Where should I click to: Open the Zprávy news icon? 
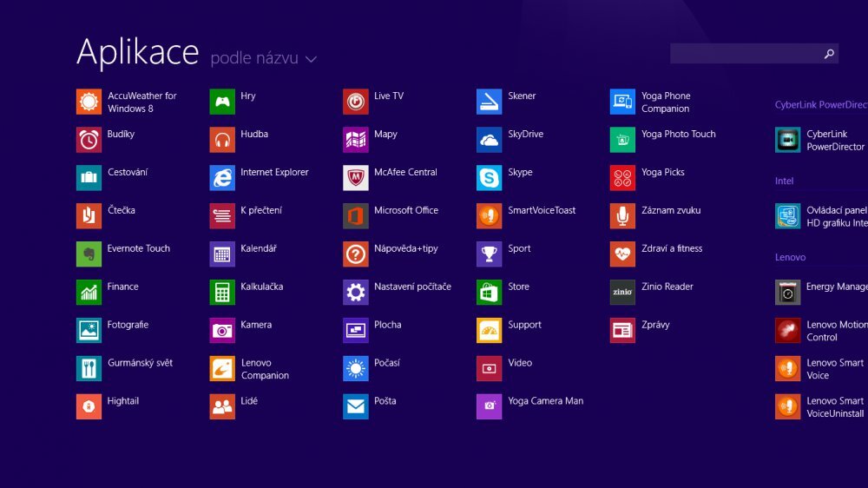[622, 331]
